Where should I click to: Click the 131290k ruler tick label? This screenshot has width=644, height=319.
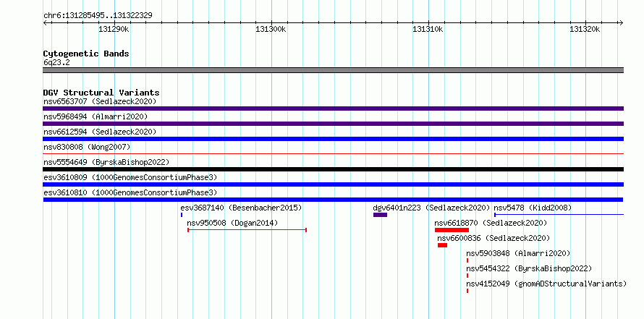tap(114, 29)
